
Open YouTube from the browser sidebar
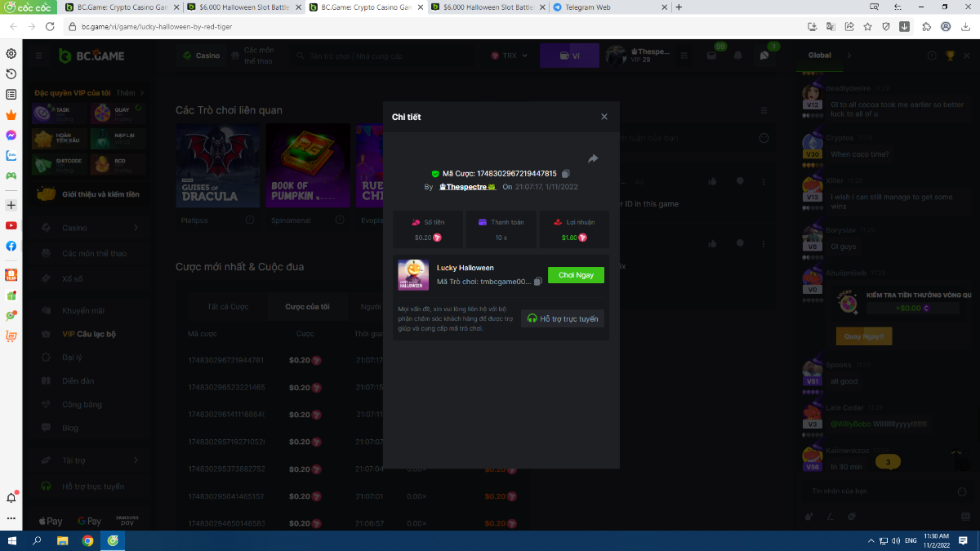(11, 225)
